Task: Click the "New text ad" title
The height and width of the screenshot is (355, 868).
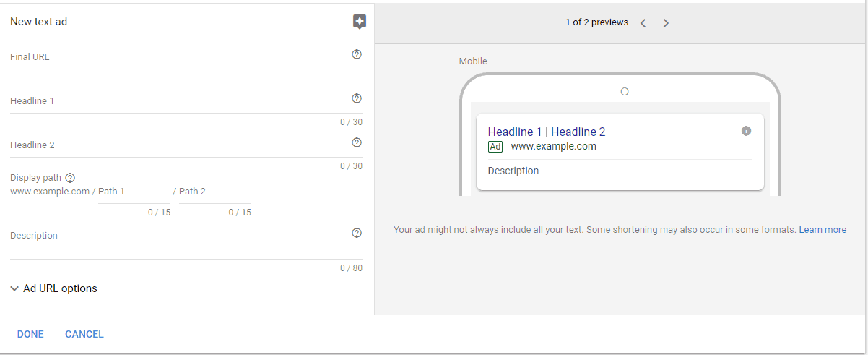Action: 39,22
